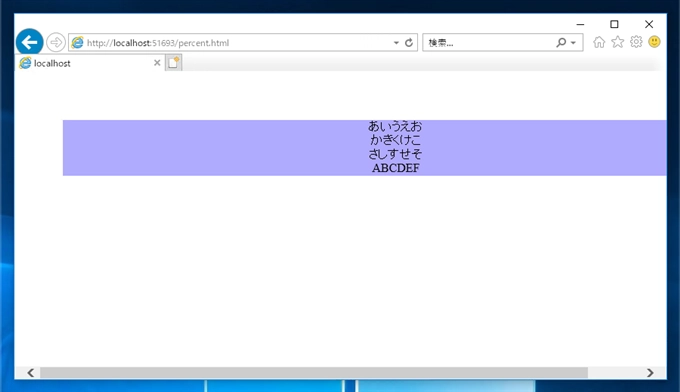Refresh the page with the reload icon
The width and height of the screenshot is (680, 392).
(409, 42)
